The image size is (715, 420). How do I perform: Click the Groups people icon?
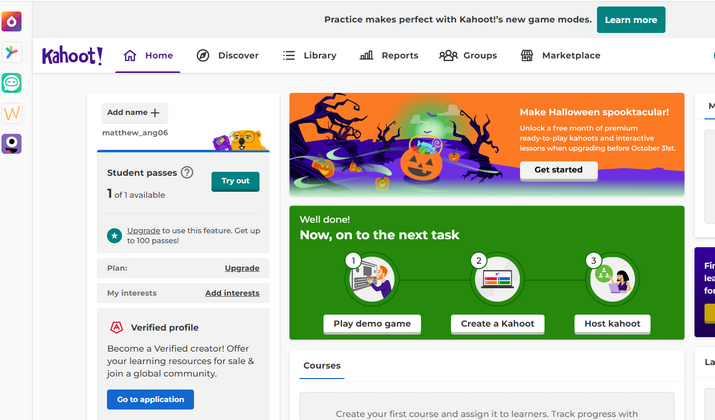pos(448,56)
